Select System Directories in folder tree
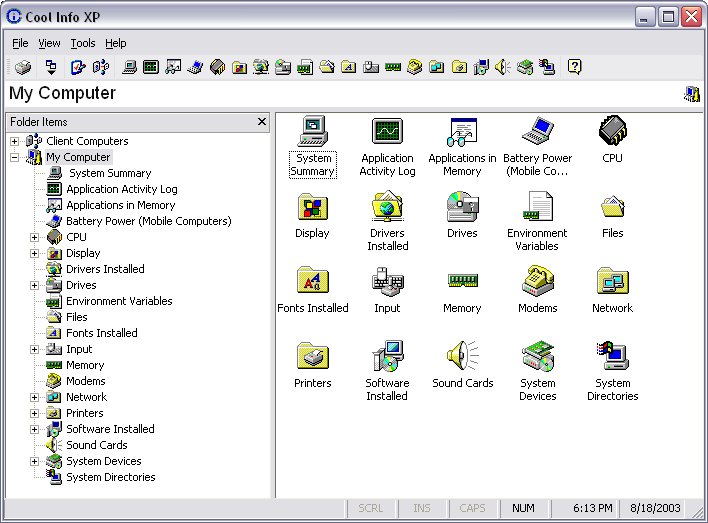 point(111,477)
